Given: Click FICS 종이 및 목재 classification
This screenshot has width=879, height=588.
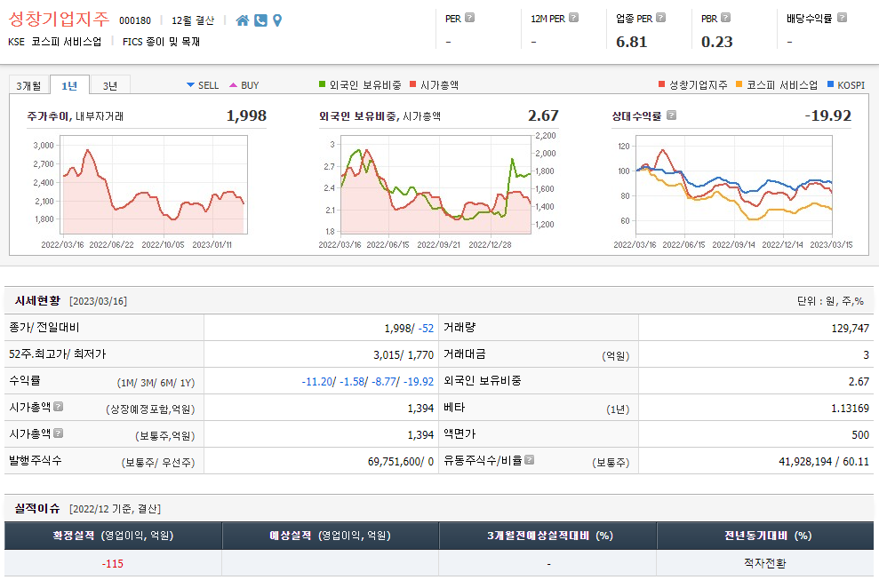Looking at the screenshot, I should (x=161, y=42).
